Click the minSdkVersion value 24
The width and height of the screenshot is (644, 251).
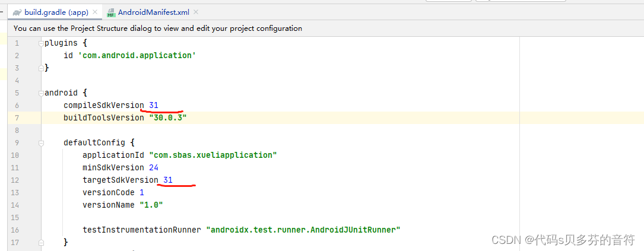(x=154, y=167)
